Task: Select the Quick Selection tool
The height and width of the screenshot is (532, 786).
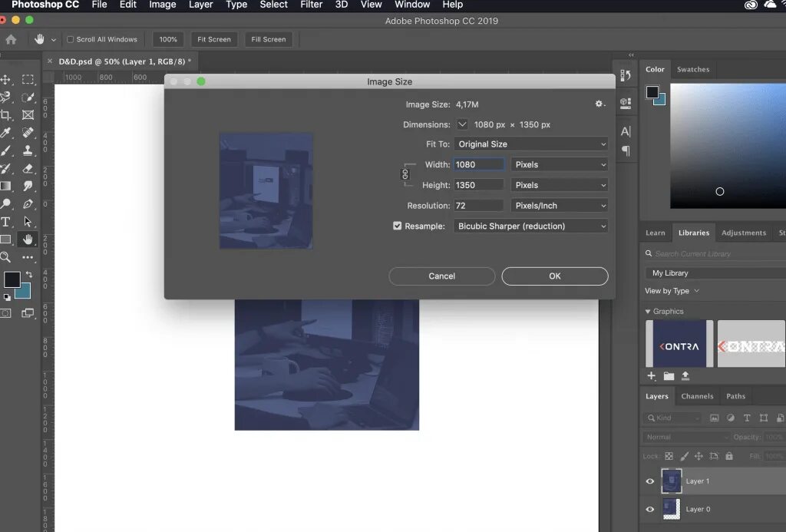Action: pos(28,97)
